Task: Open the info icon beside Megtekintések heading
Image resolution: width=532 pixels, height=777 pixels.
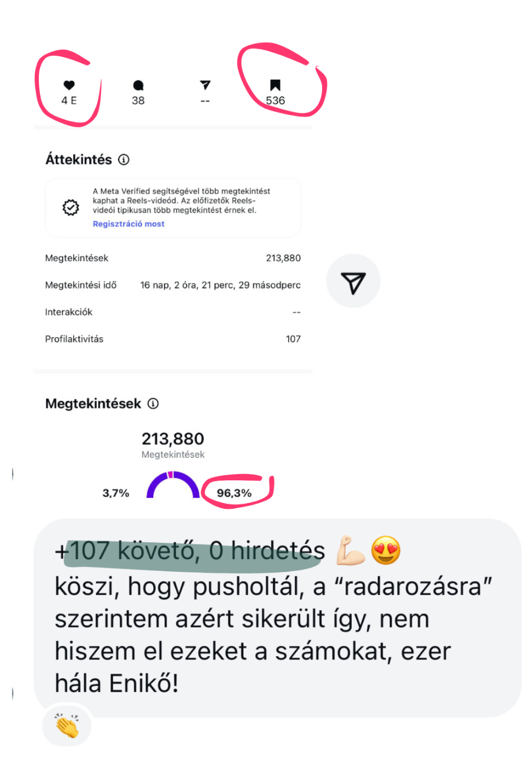Action: coord(153,404)
